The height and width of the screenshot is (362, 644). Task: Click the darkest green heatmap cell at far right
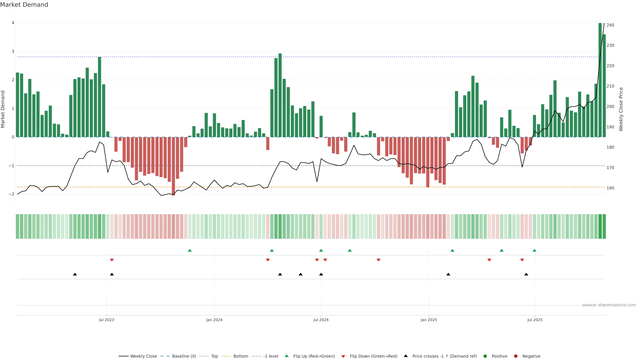[x=600, y=226]
